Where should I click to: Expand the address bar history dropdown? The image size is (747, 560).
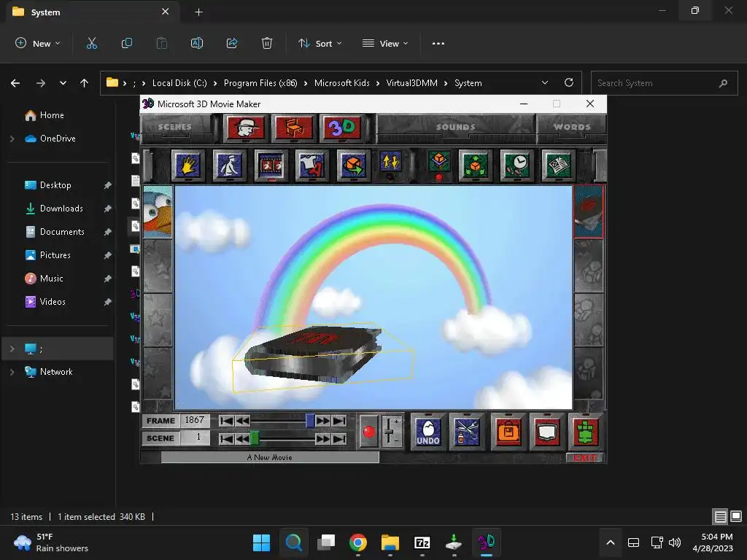544,83
